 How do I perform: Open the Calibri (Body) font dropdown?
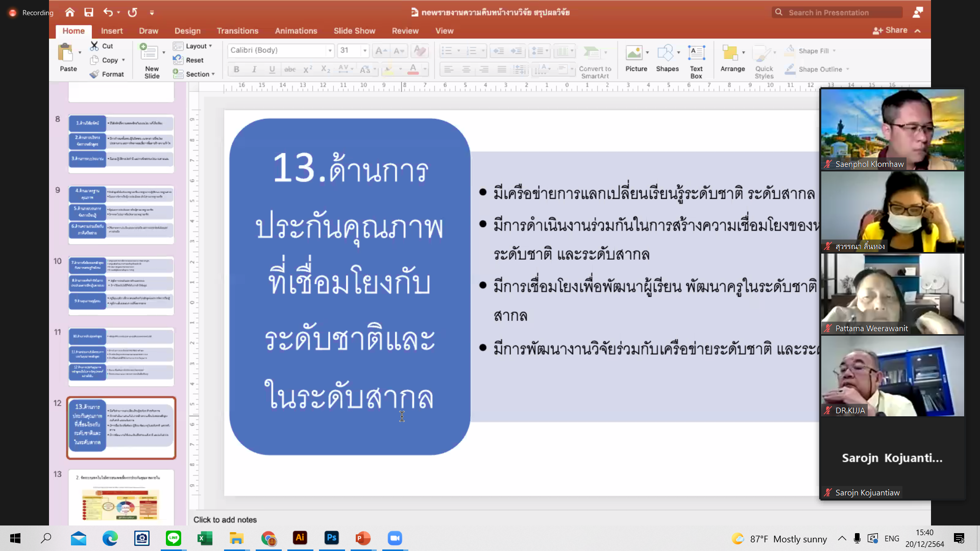tap(330, 51)
